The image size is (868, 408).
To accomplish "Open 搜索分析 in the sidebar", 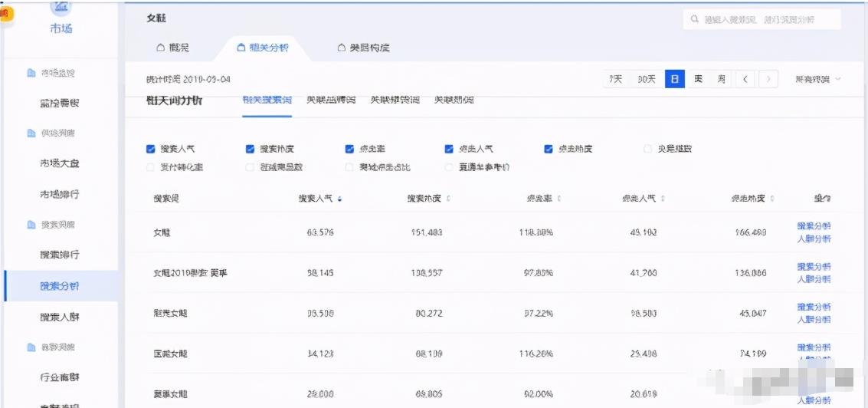I will coord(60,286).
